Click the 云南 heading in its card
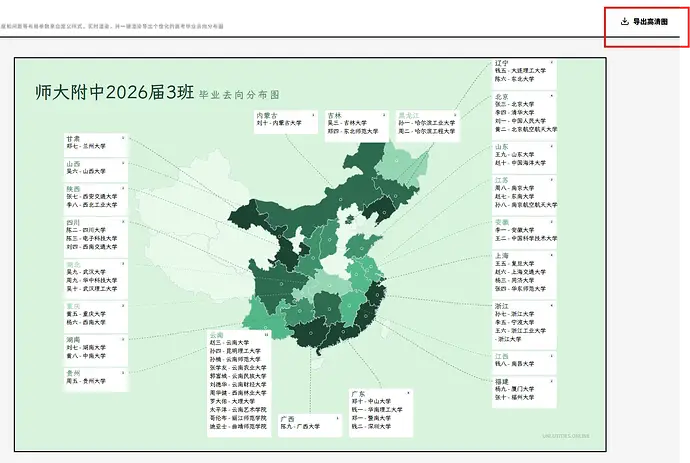This screenshot has height=463, width=690. click(217, 335)
